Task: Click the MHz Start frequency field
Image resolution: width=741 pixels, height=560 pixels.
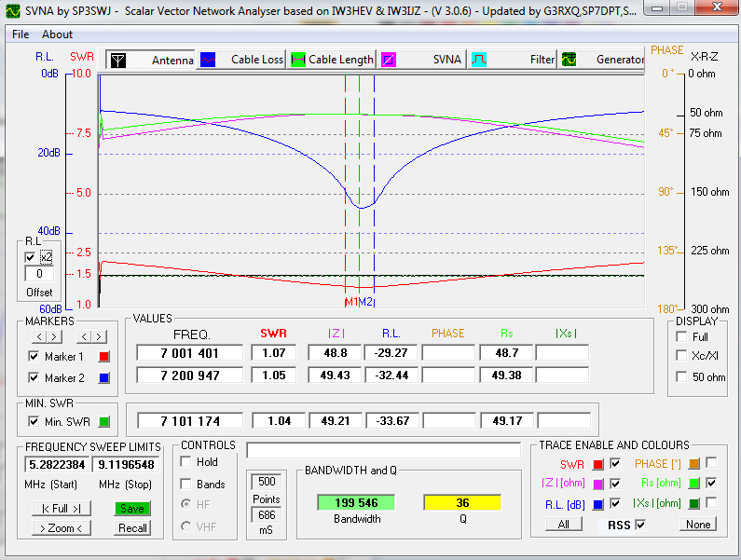Action: pyautogui.click(x=58, y=465)
